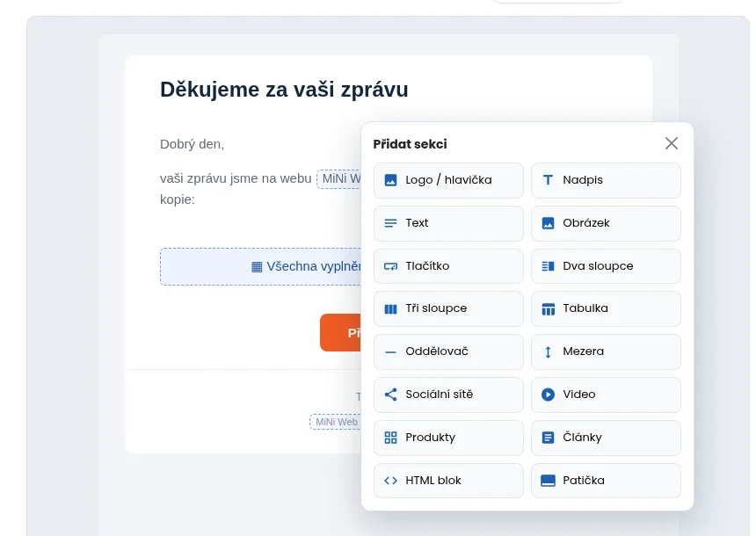756x536 pixels.
Task: Click the grid icon beside Produkty
Action: click(390, 438)
